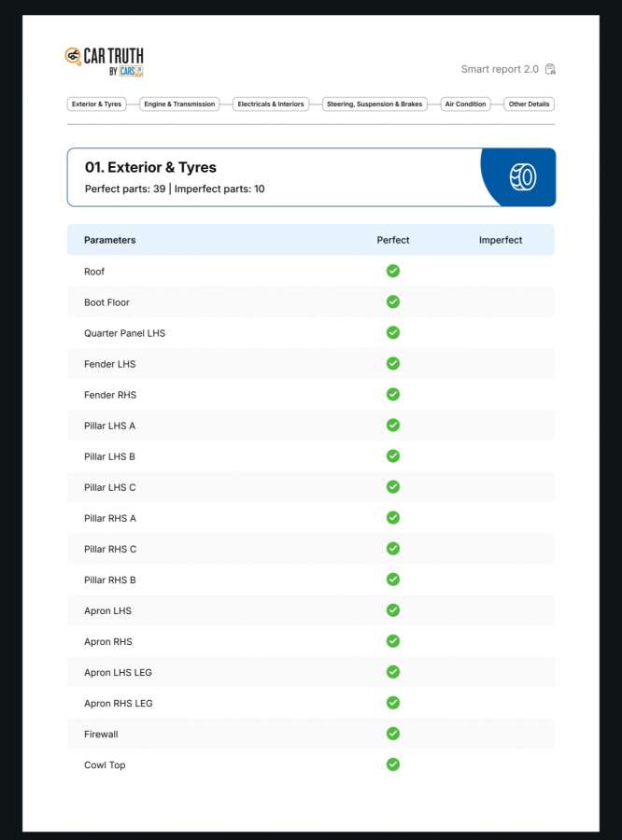Click the Perfect column header
The height and width of the screenshot is (840, 622).
[393, 240]
